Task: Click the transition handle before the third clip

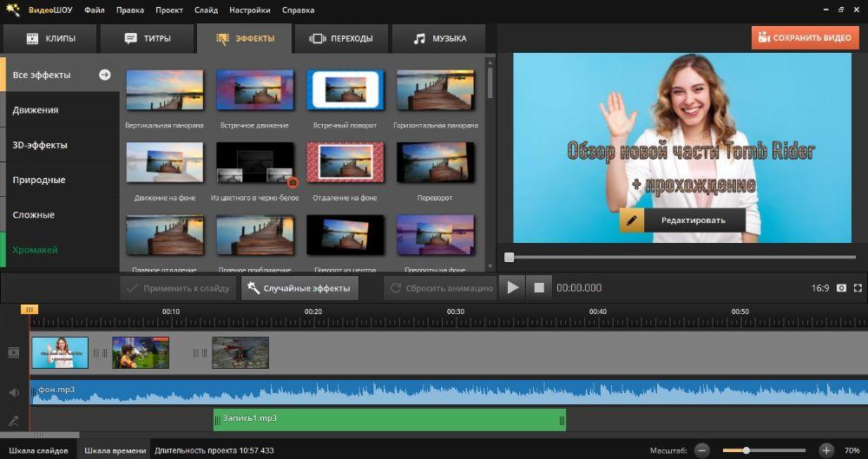Action: pos(200,352)
